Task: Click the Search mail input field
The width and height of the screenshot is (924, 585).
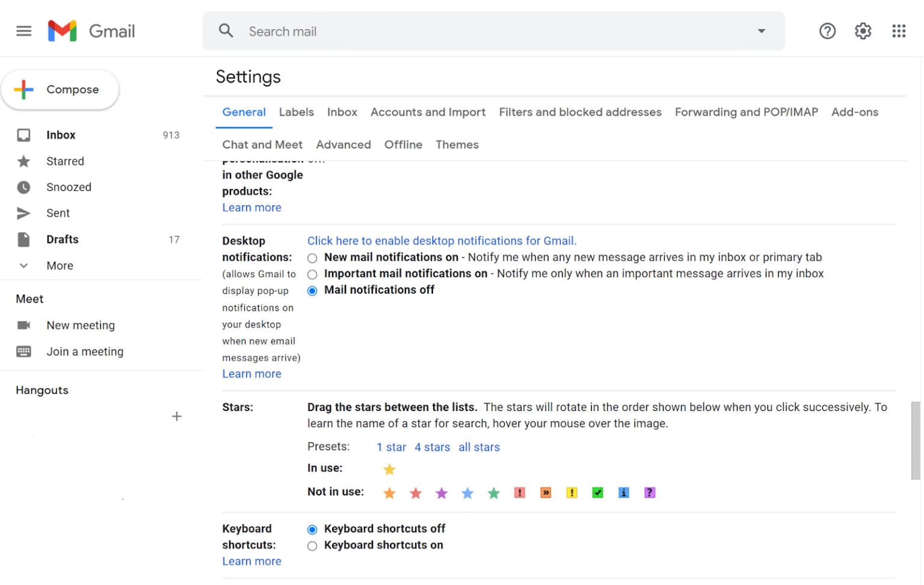Action: point(421,31)
